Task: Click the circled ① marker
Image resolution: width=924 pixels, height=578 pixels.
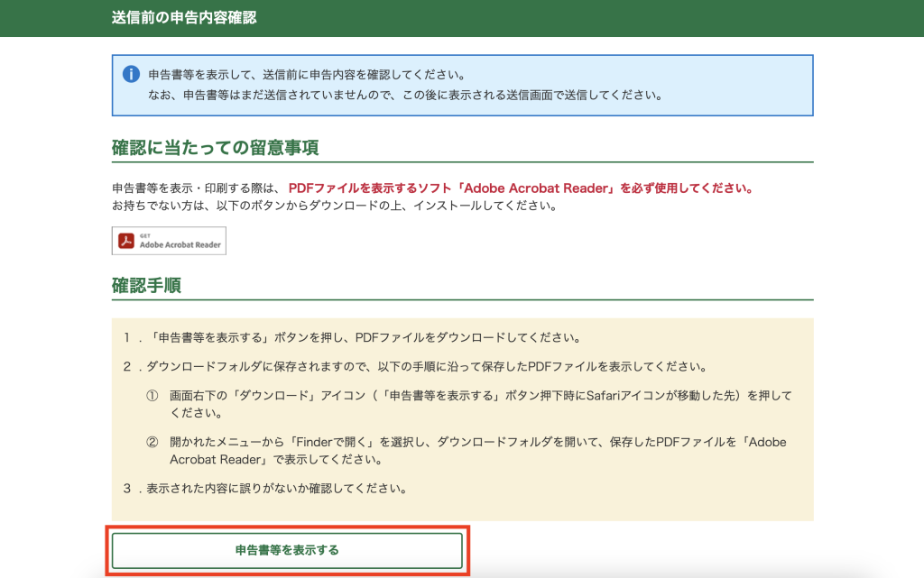Action: pos(152,397)
